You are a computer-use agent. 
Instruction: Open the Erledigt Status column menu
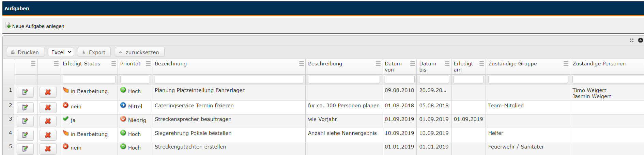[x=113, y=63]
